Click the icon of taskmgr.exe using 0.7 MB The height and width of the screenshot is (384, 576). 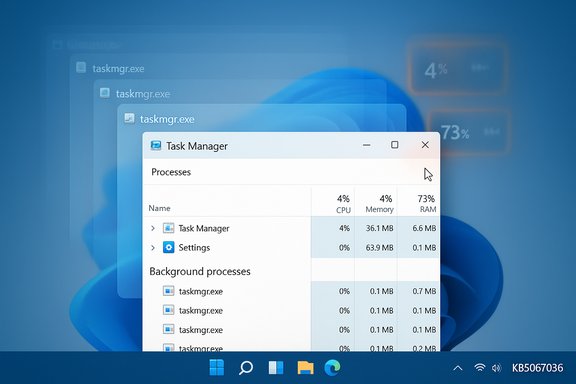[x=169, y=291]
